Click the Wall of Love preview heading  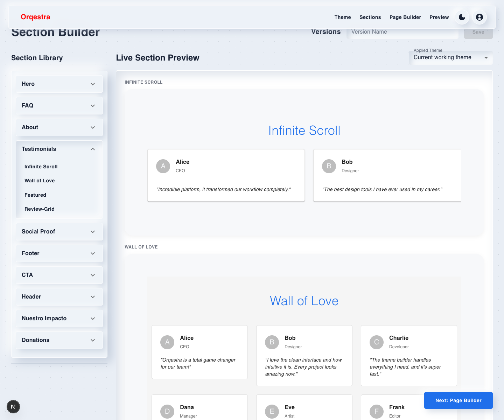pyautogui.click(x=304, y=301)
